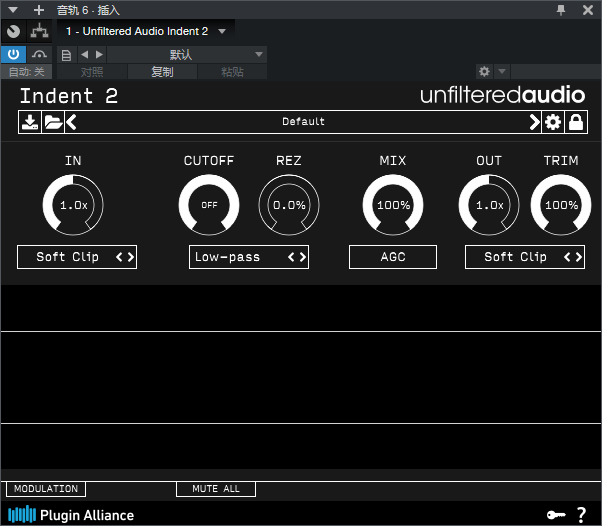Click the MUTE ALL button
The image size is (602, 526).
[x=216, y=489]
